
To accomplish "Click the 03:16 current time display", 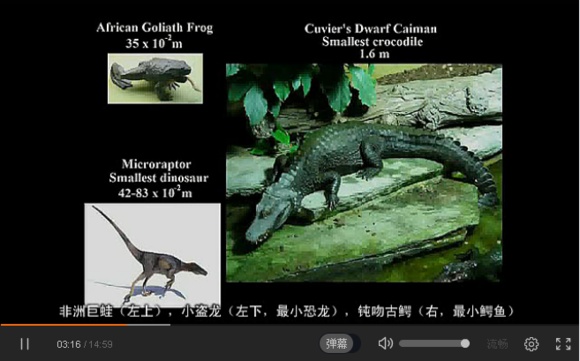I will click(68, 344).
